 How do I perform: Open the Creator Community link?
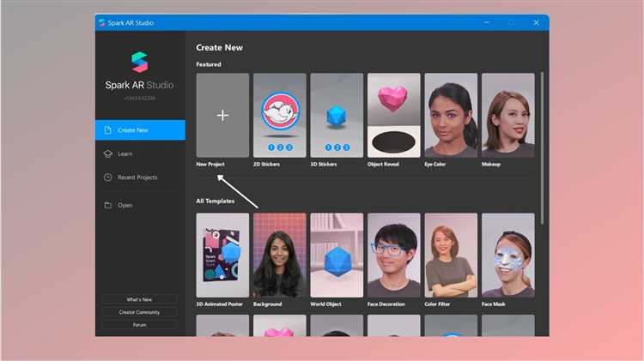pyautogui.click(x=140, y=312)
